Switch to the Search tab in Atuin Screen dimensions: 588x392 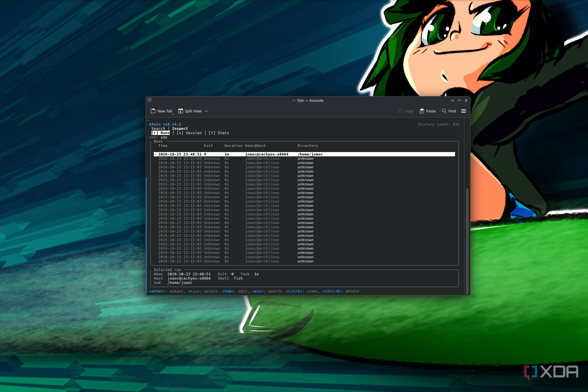coord(158,129)
